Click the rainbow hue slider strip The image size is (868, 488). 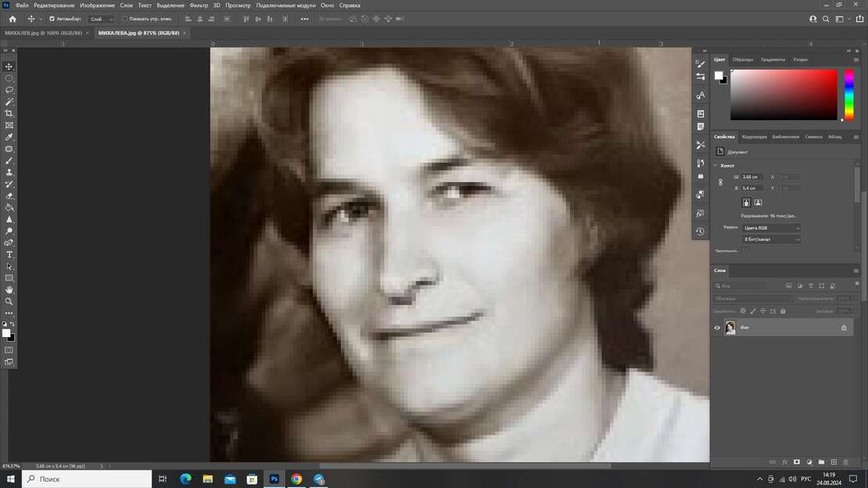coord(848,94)
